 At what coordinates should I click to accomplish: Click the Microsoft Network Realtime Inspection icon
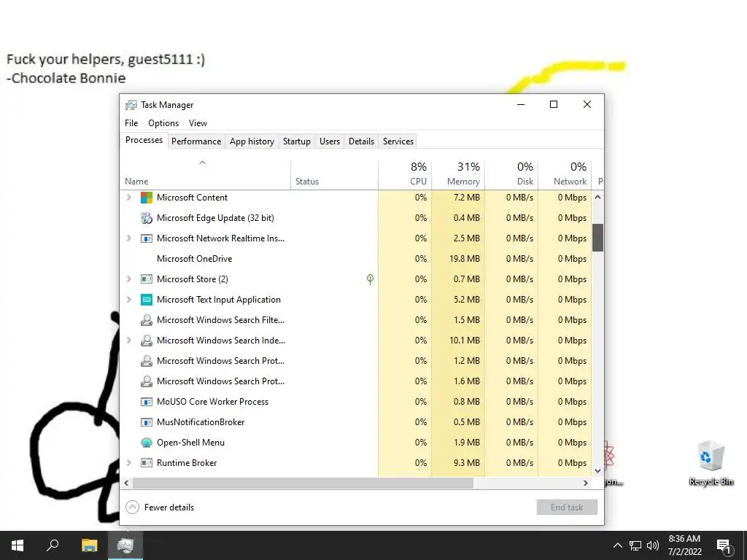146,238
